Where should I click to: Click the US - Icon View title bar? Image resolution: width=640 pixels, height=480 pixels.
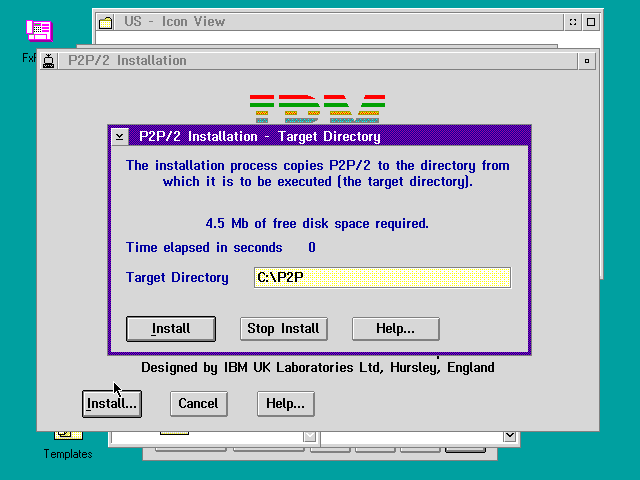[339, 22]
